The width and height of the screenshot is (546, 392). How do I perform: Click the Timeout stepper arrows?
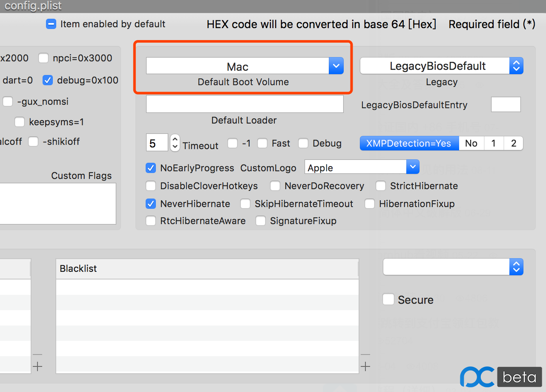175,143
